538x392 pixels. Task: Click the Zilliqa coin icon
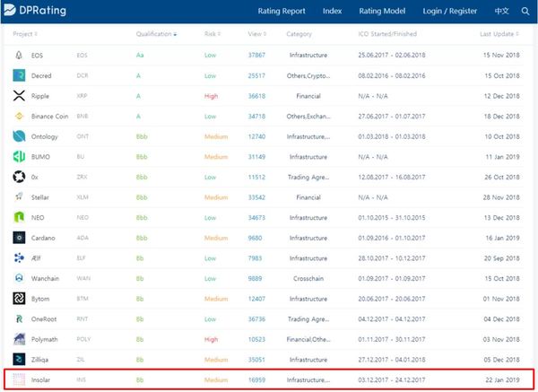click(19, 359)
